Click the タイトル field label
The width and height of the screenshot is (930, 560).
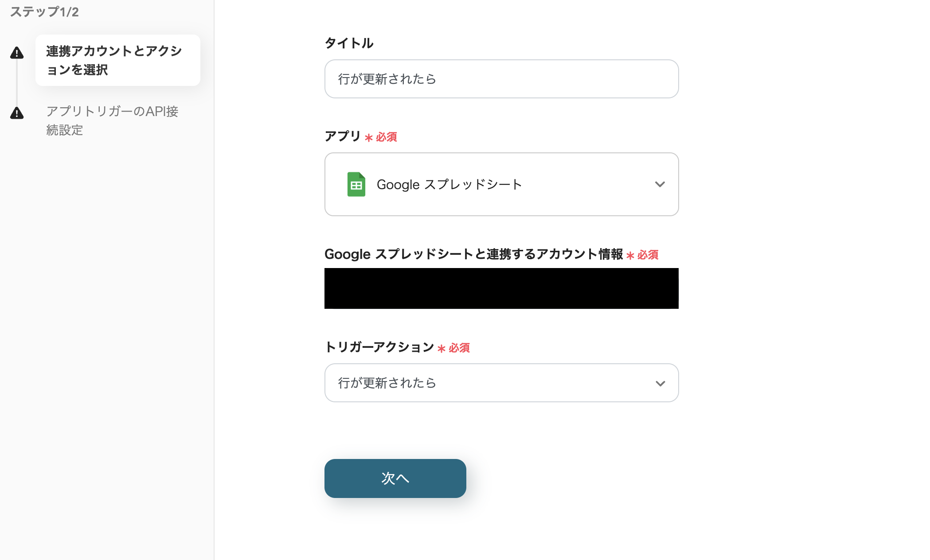pyautogui.click(x=348, y=43)
